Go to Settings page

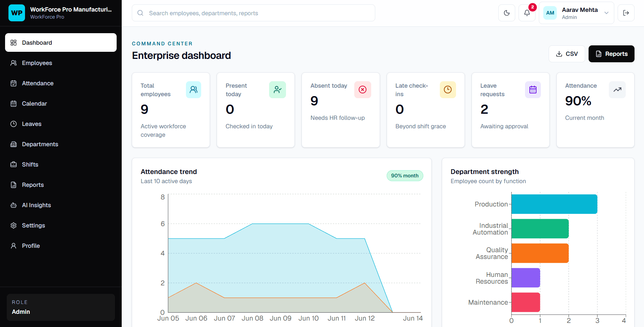pos(61,225)
